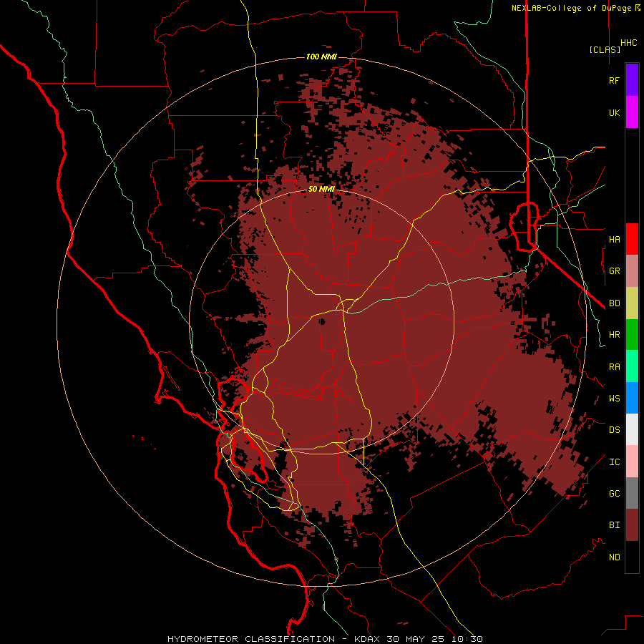The height and width of the screenshot is (644, 644).
Task: Click the 'UK' legend label
Action: tap(615, 113)
